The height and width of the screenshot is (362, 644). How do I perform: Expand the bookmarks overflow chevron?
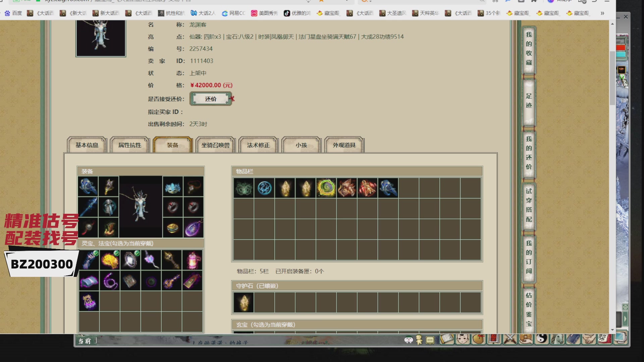[x=602, y=13]
